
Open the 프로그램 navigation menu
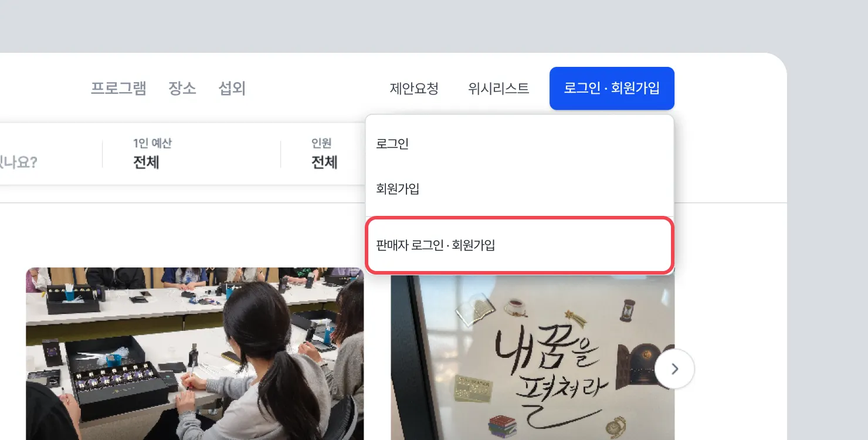[x=118, y=89]
